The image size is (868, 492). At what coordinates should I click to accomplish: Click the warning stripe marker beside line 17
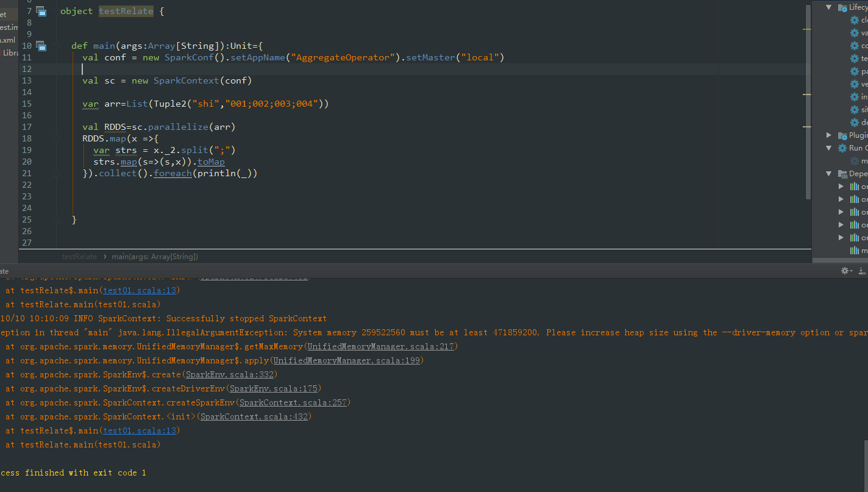pyautogui.click(x=806, y=126)
